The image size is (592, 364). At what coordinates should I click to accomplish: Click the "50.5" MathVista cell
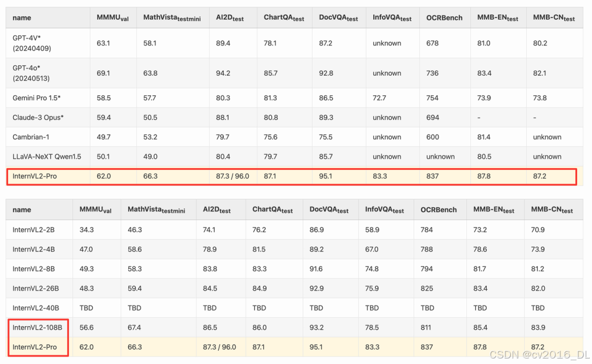[x=150, y=117]
